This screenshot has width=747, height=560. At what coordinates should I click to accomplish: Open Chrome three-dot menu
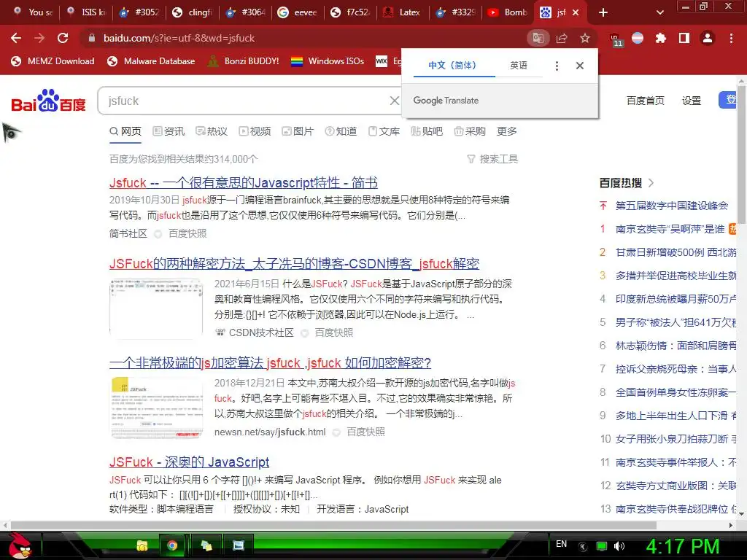731,38
